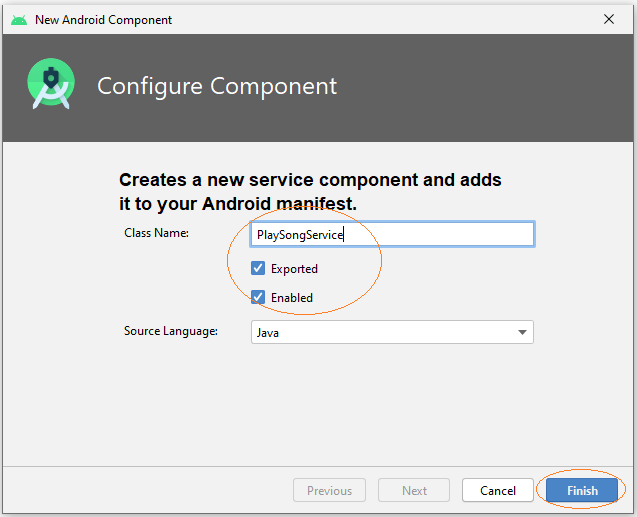Uncheck the Enabled checkbox

pyautogui.click(x=258, y=297)
